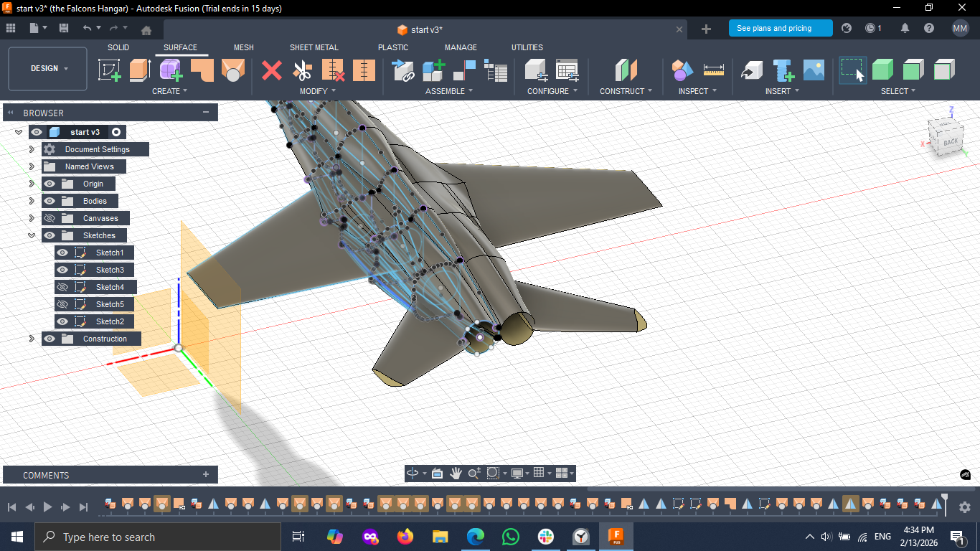Open the DESIGN workspace dropdown

point(48,69)
